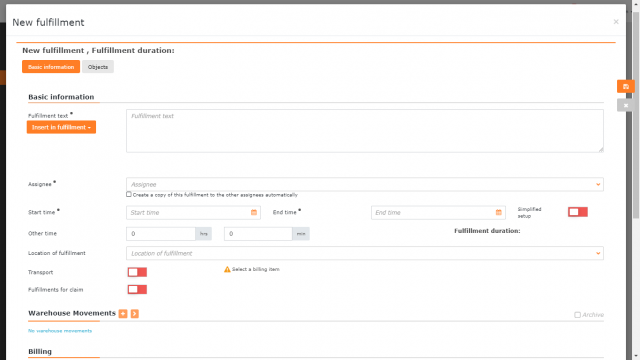Click the gray cancel icon below save
Screen dimensions: 640x360
coord(626,105)
